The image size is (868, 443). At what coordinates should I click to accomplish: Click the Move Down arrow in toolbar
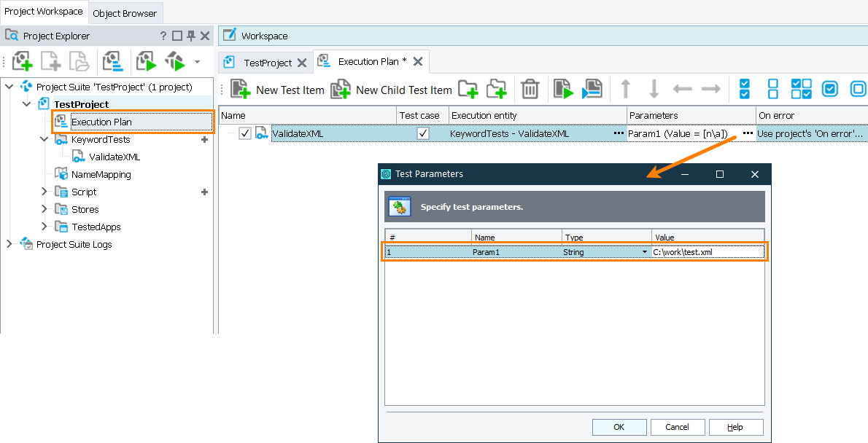tap(654, 90)
